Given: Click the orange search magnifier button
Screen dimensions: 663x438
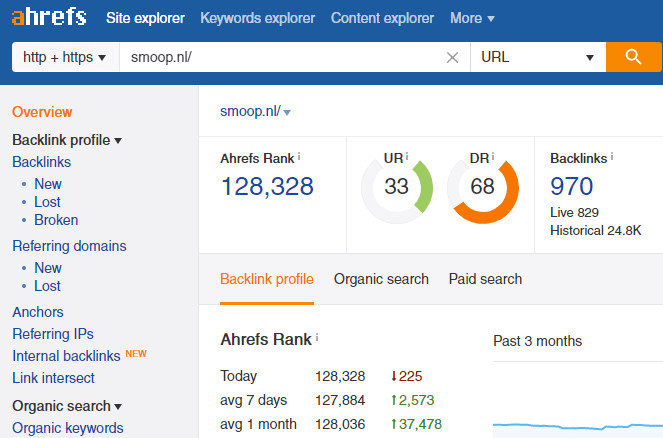Looking at the screenshot, I should (633, 57).
